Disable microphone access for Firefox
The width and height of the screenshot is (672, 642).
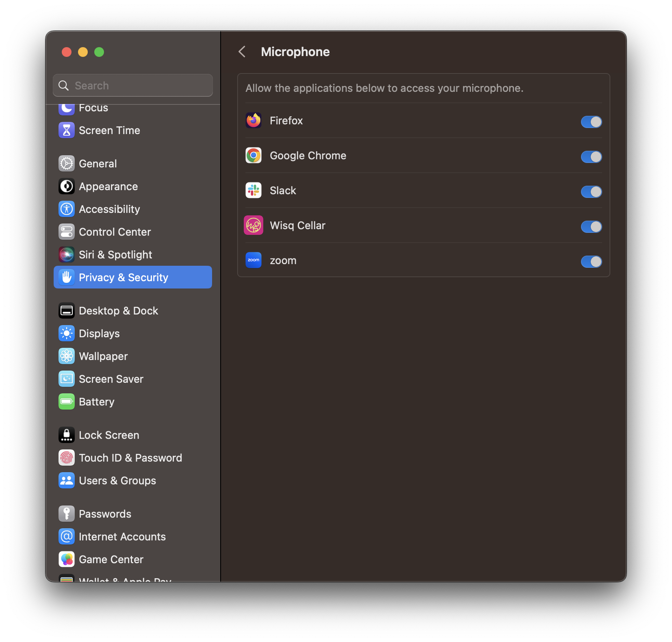click(591, 122)
